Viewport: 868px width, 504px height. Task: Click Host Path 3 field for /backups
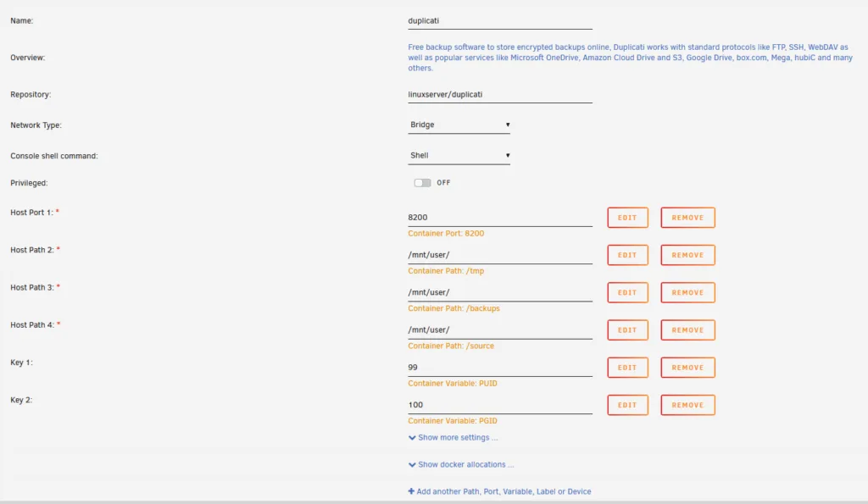[500, 293]
